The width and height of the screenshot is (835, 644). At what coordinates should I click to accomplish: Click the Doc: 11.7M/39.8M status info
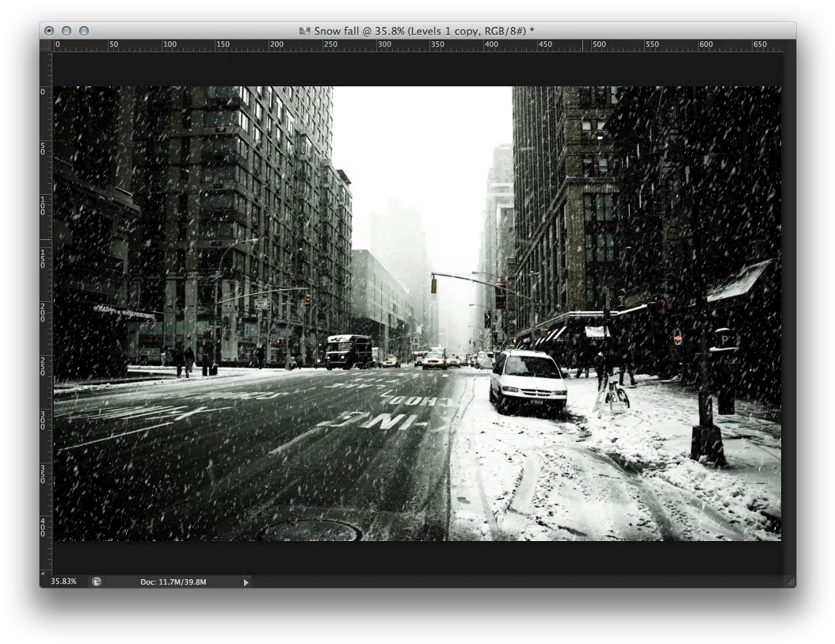point(173,582)
